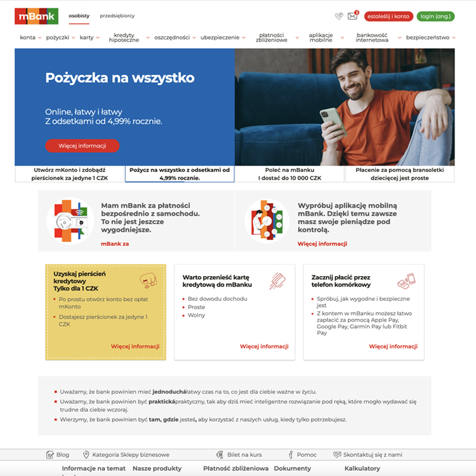Open the mBank za link
The width and height of the screenshot is (476, 476).
tap(115, 244)
